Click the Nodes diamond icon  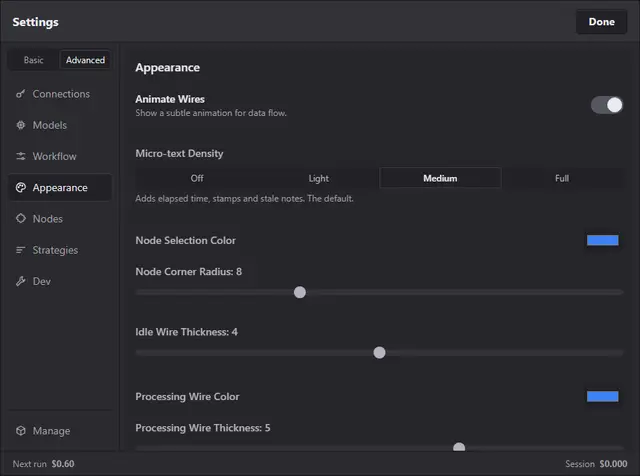[20, 218]
